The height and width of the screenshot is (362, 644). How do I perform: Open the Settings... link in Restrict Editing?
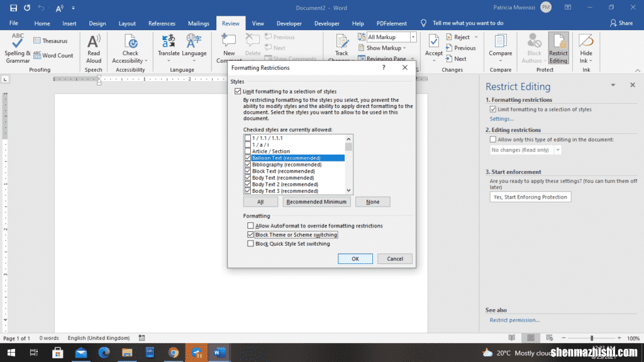501,119
